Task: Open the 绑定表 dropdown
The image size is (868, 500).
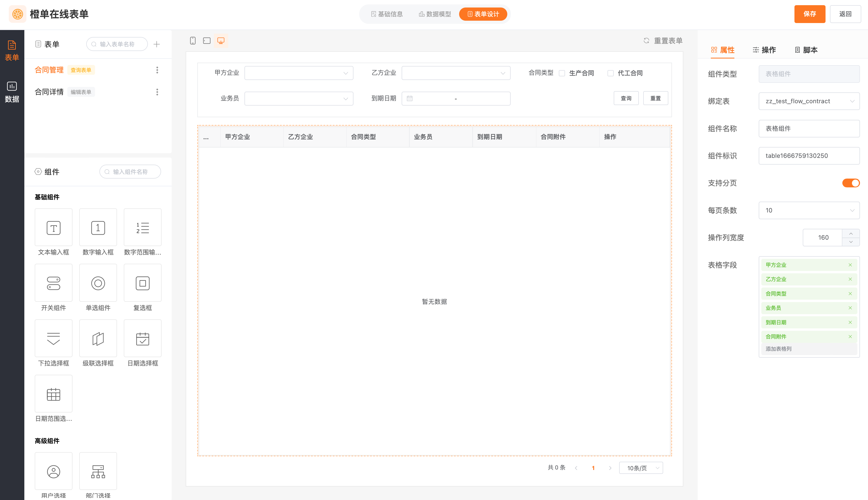Action: [x=809, y=101]
